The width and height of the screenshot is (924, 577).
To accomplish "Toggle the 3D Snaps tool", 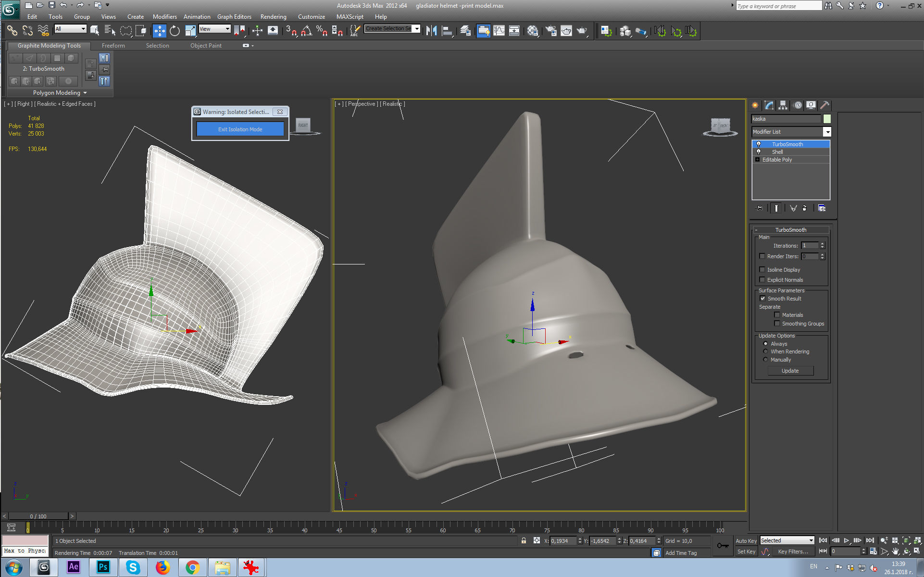I will click(x=291, y=31).
